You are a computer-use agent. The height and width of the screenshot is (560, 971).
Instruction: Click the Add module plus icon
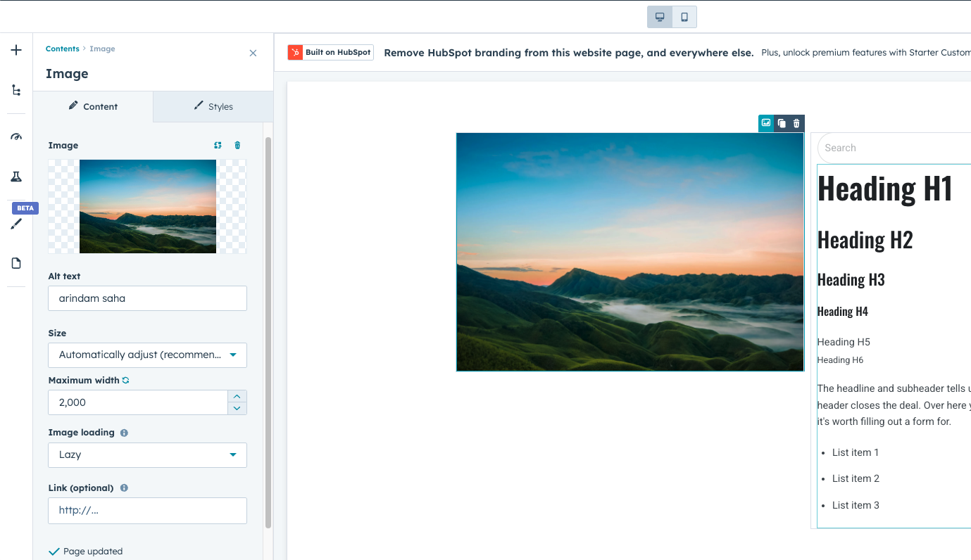16,50
